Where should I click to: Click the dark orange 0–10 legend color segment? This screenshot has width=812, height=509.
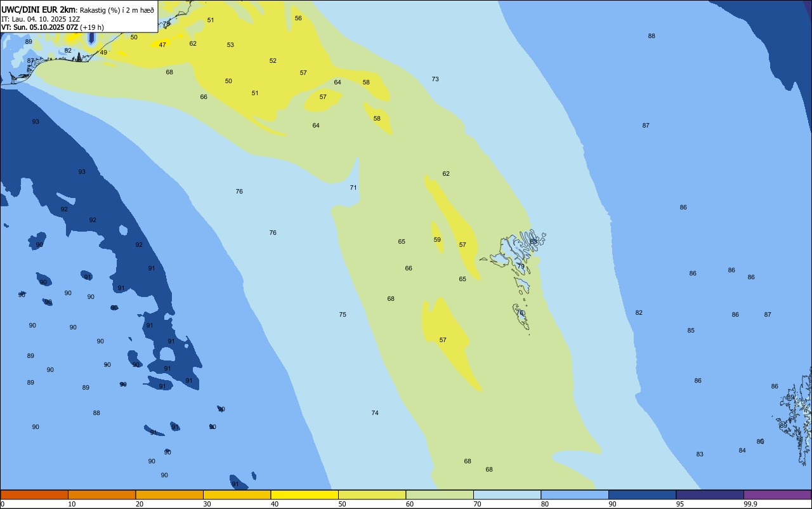point(34,494)
